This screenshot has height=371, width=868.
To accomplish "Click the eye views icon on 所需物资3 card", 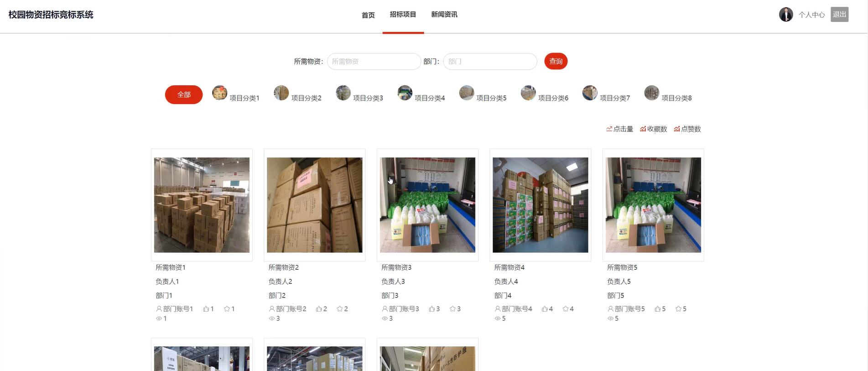I will coord(385,319).
